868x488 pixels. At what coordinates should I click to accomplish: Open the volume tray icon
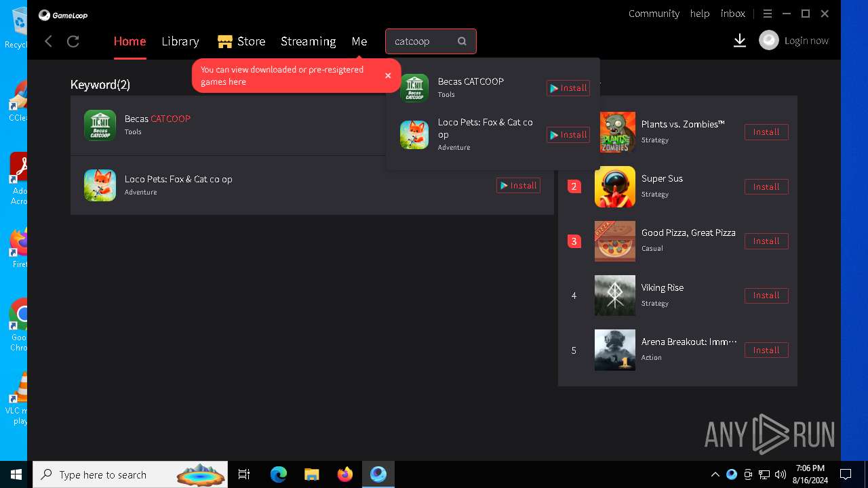[781, 474]
